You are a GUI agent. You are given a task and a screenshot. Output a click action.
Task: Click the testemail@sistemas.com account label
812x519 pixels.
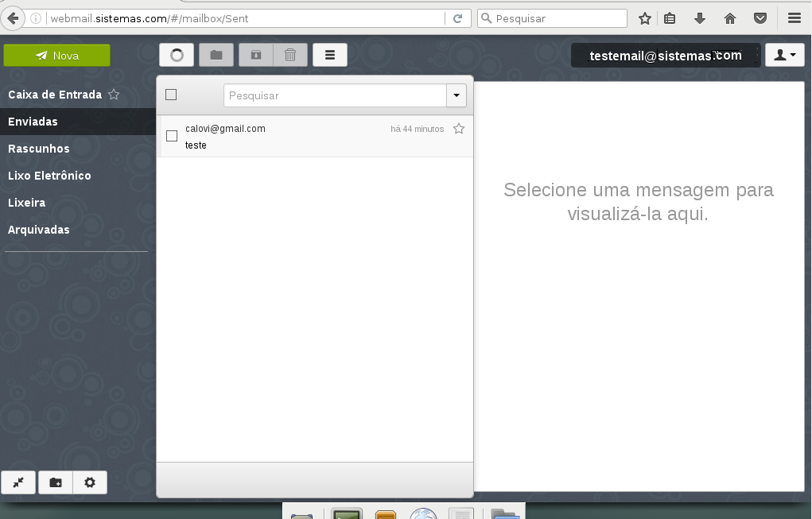click(666, 56)
